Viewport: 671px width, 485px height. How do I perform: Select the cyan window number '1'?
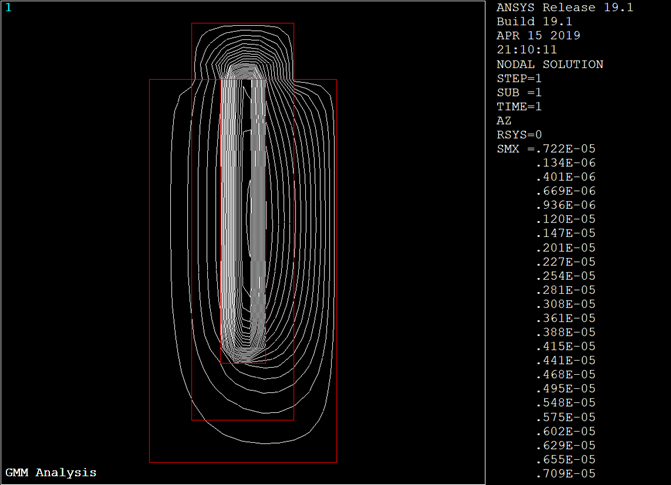tap(8, 8)
